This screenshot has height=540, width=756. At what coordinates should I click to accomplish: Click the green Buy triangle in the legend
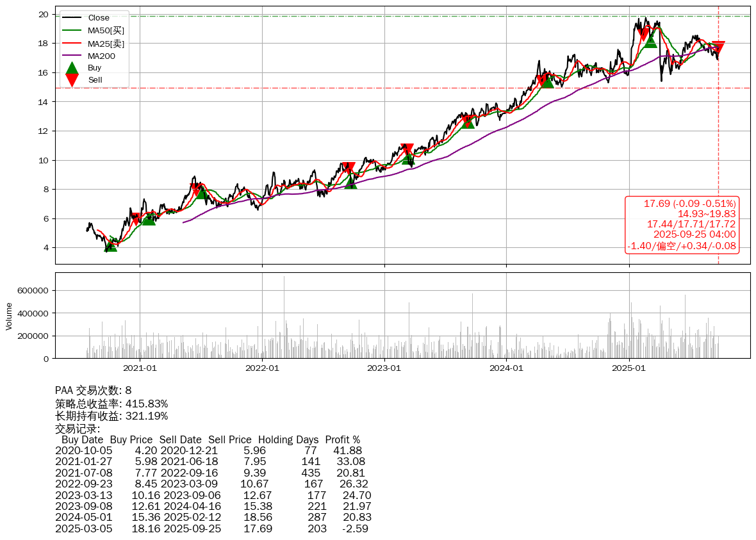72,68
